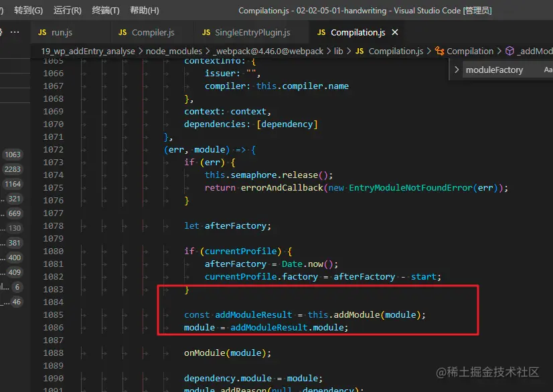The image size is (553, 392).
Task: Click line number 1072 in gutter
Action: point(54,150)
